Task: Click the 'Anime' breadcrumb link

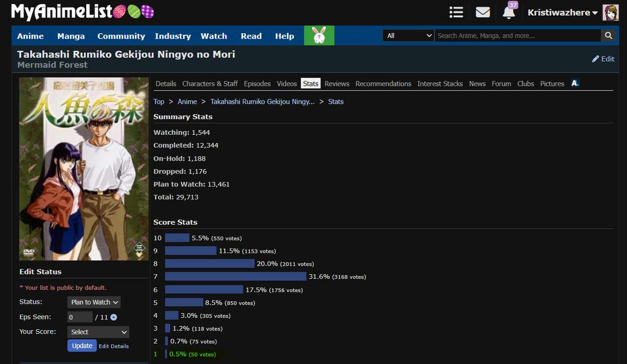Action: (187, 102)
